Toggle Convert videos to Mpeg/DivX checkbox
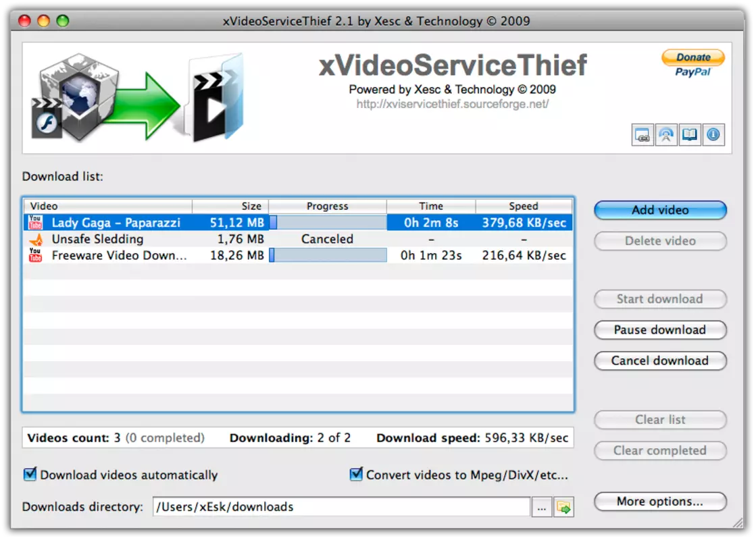Image resolution: width=756 pixels, height=540 pixels. pyautogui.click(x=356, y=475)
